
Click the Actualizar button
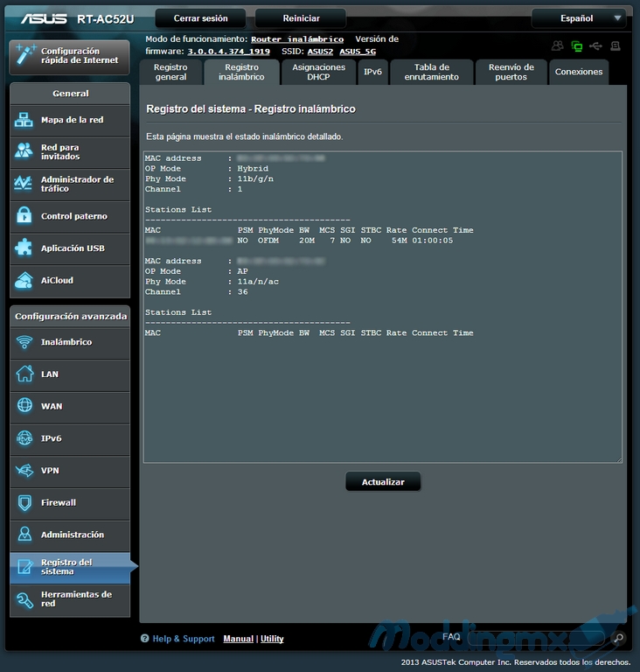pyautogui.click(x=383, y=482)
